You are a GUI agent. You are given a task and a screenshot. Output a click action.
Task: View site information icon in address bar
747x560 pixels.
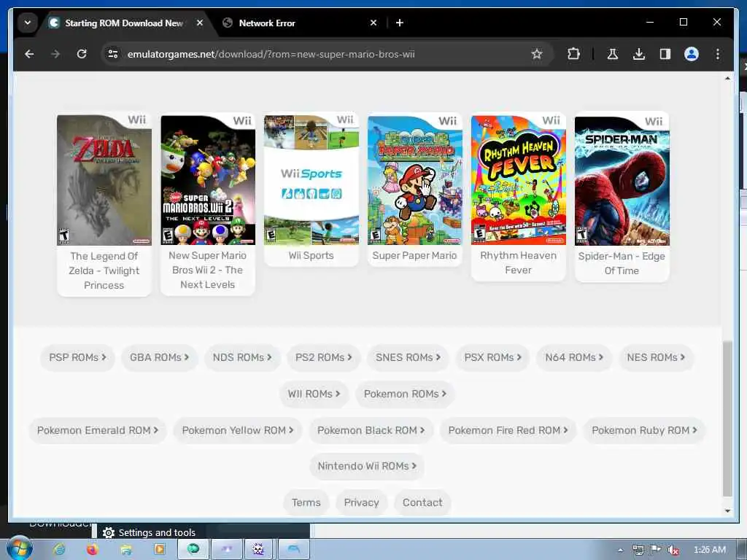[x=113, y=54]
